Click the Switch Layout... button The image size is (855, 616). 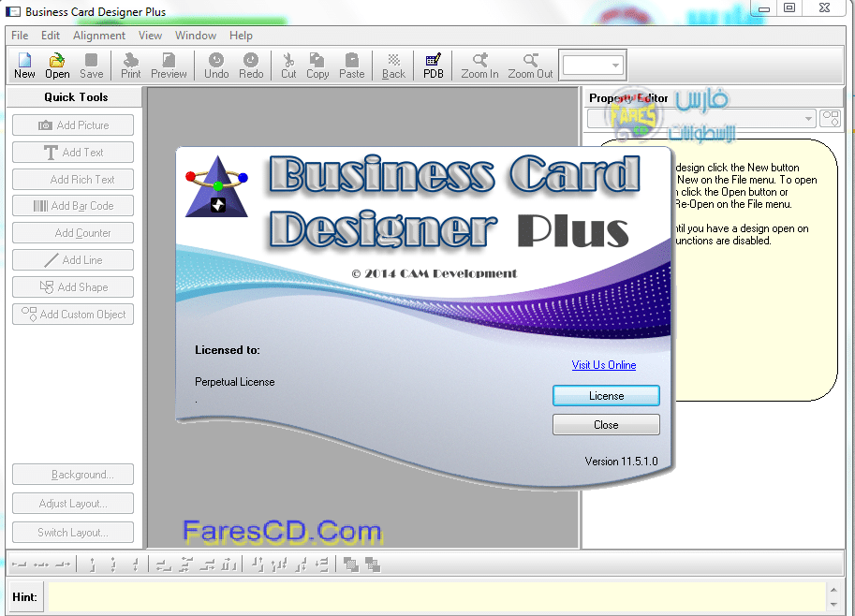73,532
